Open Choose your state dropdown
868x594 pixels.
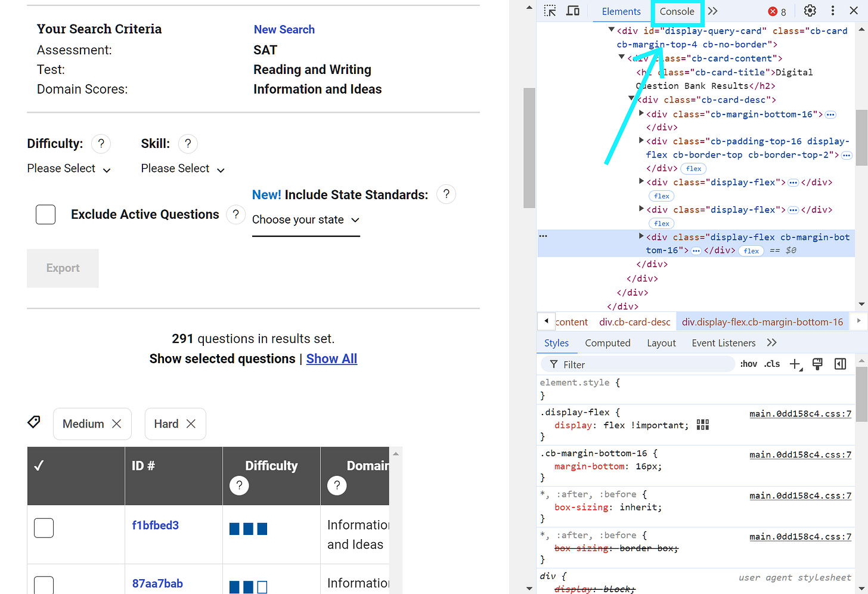(x=306, y=220)
